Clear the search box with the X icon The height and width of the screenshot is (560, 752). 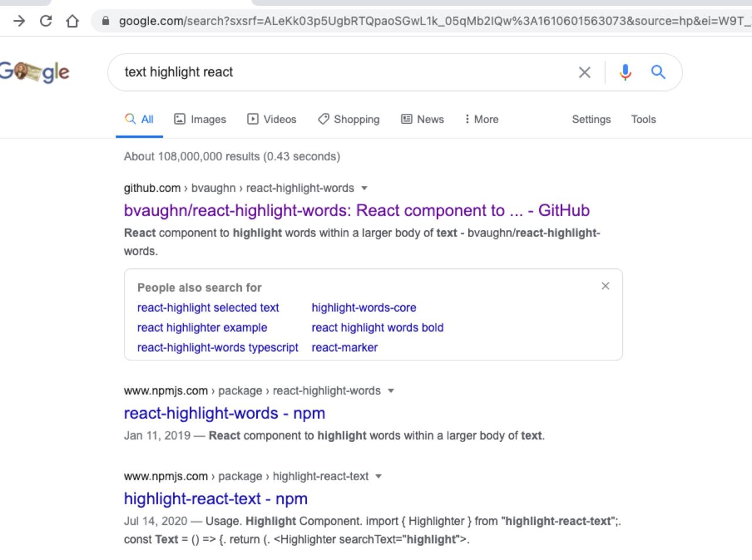click(584, 72)
